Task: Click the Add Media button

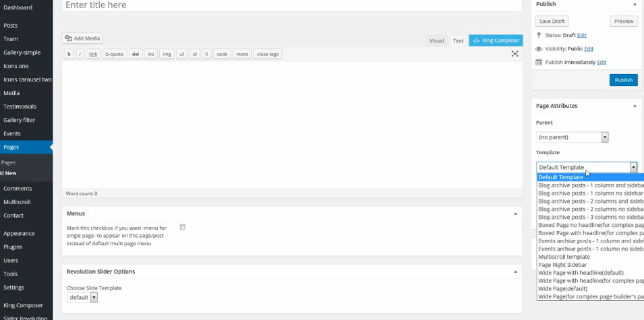Action: (x=82, y=38)
